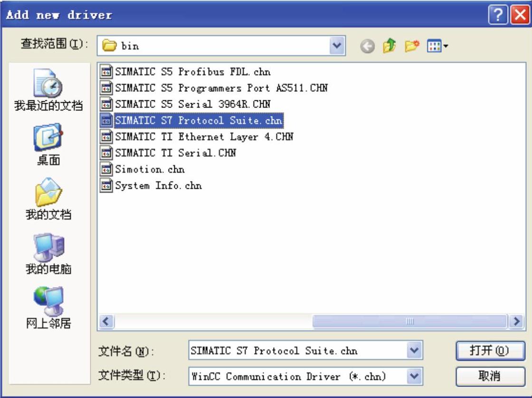Open Network Neighborhood (网上邻居)
Screen dimensions: 532x398
tap(48, 308)
